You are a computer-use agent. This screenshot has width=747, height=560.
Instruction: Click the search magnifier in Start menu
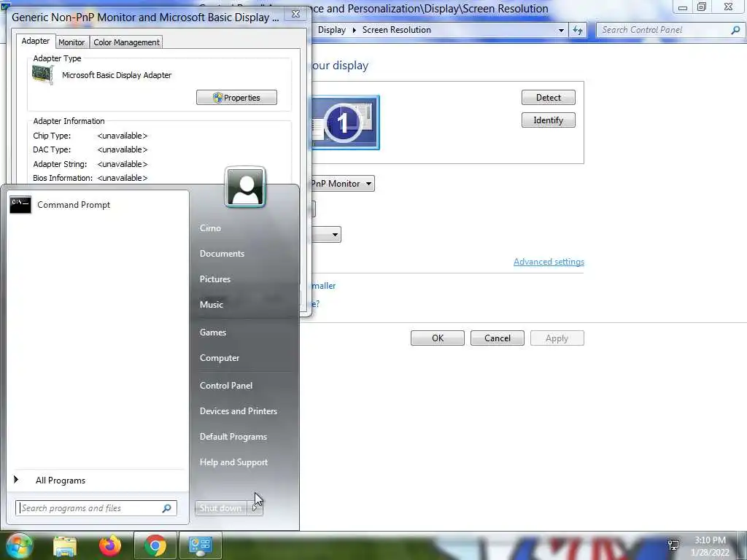(x=167, y=508)
